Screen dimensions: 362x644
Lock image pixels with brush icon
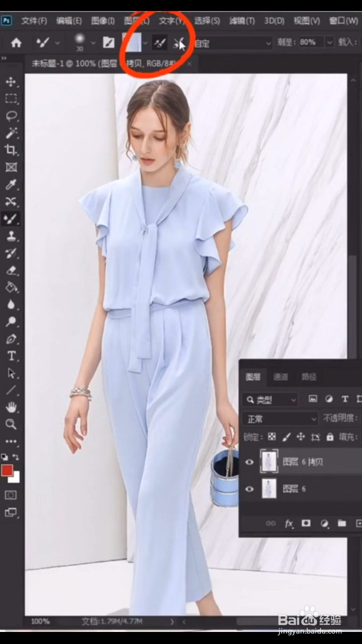tap(286, 437)
